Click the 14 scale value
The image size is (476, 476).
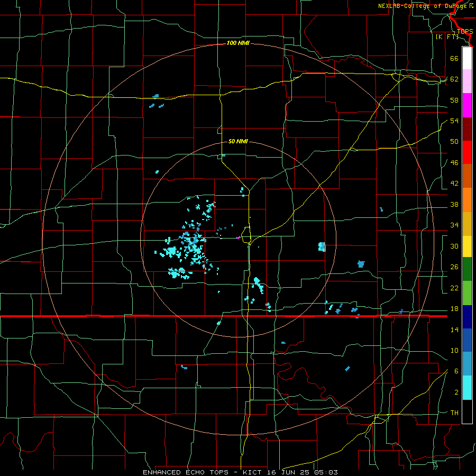(454, 330)
